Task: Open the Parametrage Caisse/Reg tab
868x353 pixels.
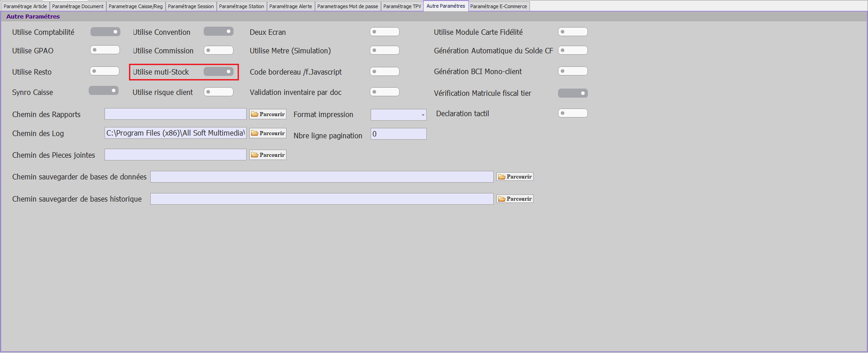Action: 136,6
